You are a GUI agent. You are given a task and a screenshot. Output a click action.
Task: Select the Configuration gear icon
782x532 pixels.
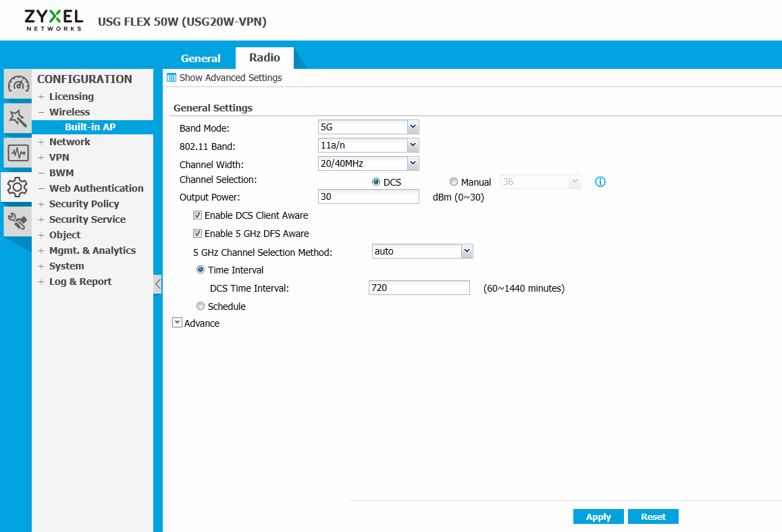17,187
